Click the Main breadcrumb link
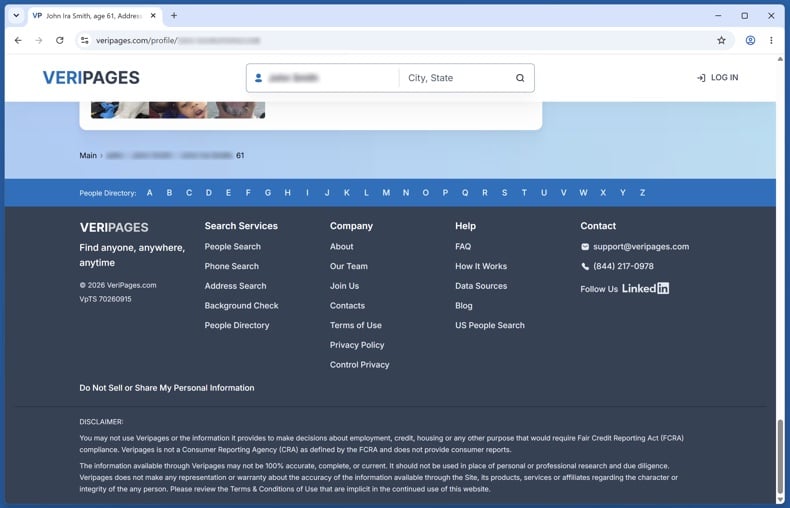Viewport: 790px width, 508px height. pyautogui.click(x=88, y=155)
